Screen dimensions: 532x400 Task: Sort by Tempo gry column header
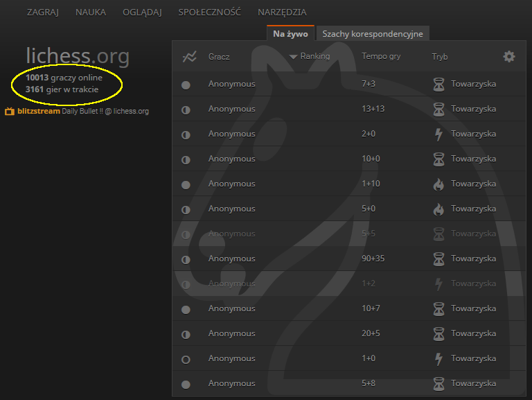tap(381, 56)
